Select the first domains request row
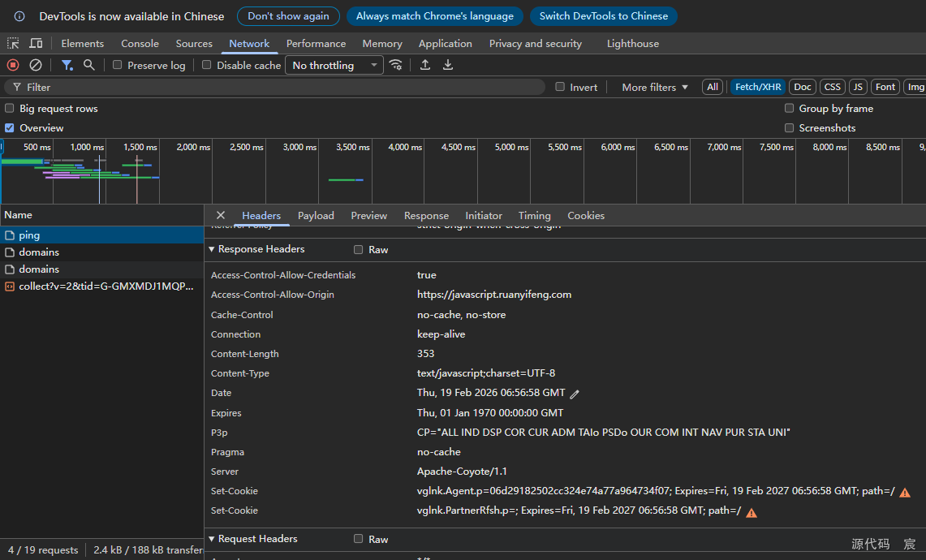This screenshot has height=560, width=926. pos(101,252)
